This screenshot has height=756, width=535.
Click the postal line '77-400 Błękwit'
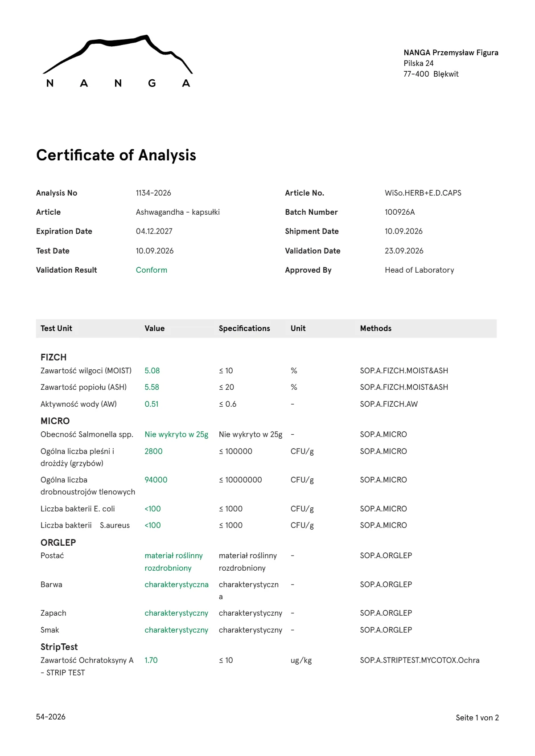coord(431,74)
